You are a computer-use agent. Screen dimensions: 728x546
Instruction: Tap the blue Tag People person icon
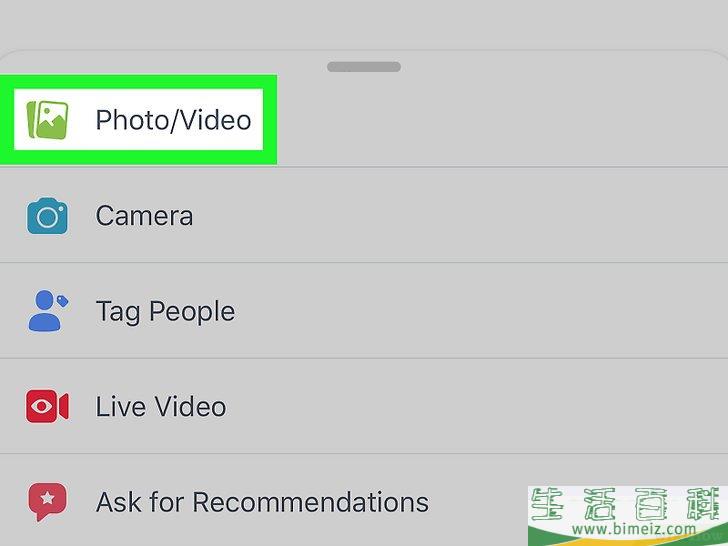48,311
